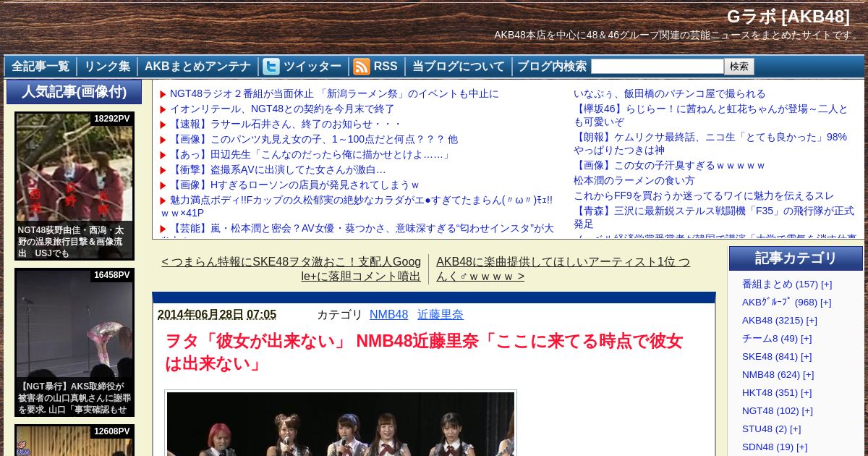Open チーム8 (49) category

(x=770, y=338)
